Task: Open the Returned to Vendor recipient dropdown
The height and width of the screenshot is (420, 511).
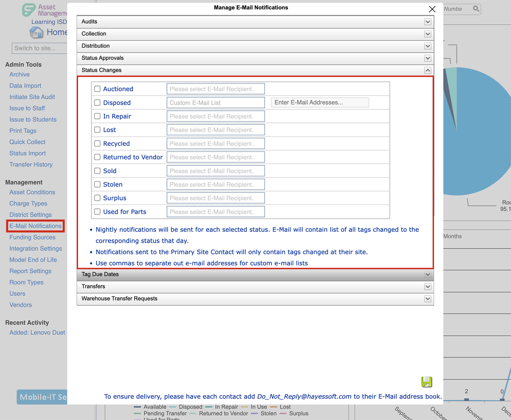Action: pyautogui.click(x=216, y=157)
